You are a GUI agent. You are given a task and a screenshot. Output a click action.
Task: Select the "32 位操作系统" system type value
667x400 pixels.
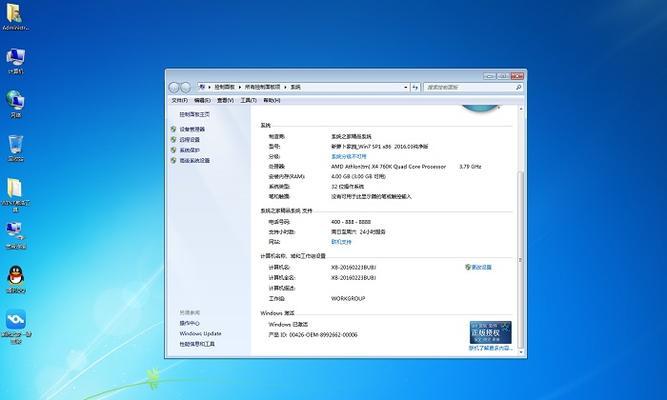(348, 186)
